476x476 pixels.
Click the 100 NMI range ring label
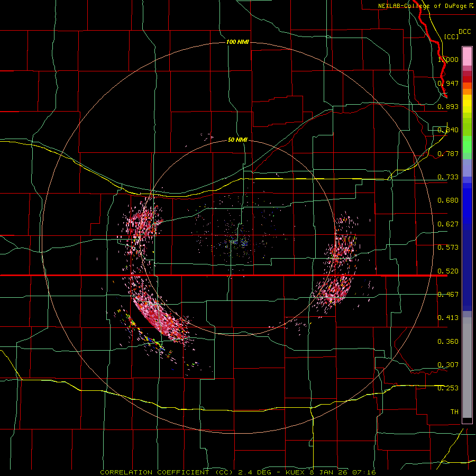pyautogui.click(x=237, y=42)
